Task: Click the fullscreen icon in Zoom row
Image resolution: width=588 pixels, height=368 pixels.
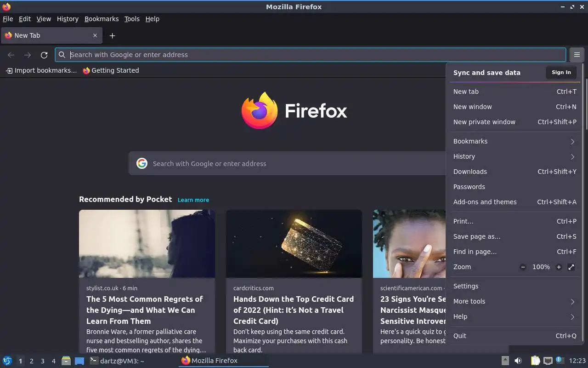Action: point(571,267)
